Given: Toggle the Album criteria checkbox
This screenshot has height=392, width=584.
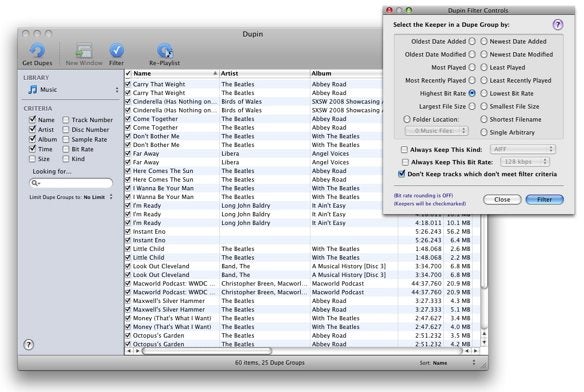Looking at the screenshot, I should (32, 139).
